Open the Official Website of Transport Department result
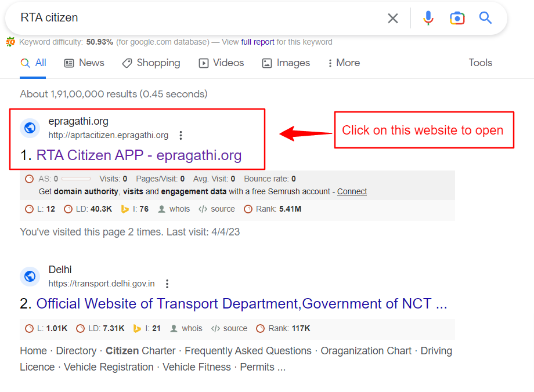The height and width of the screenshot is (392, 534). pyautogui.click(x=242, y=303)
